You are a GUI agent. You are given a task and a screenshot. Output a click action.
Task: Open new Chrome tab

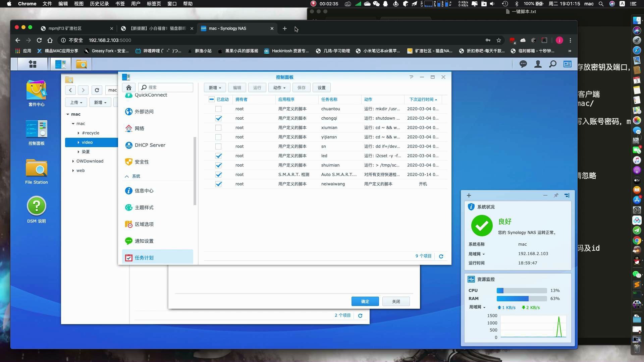coord(284,28)
